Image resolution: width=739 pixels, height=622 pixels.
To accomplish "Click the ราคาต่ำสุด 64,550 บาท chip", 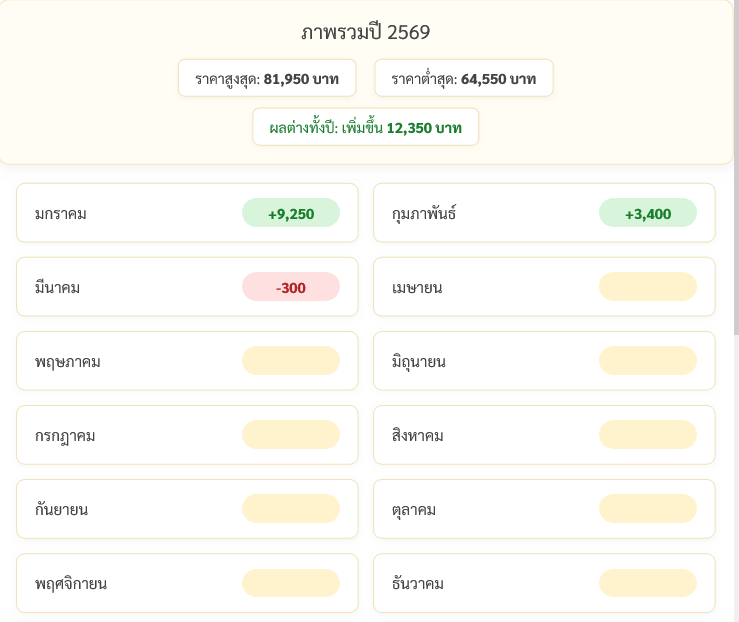I will [x=464, y=78].
